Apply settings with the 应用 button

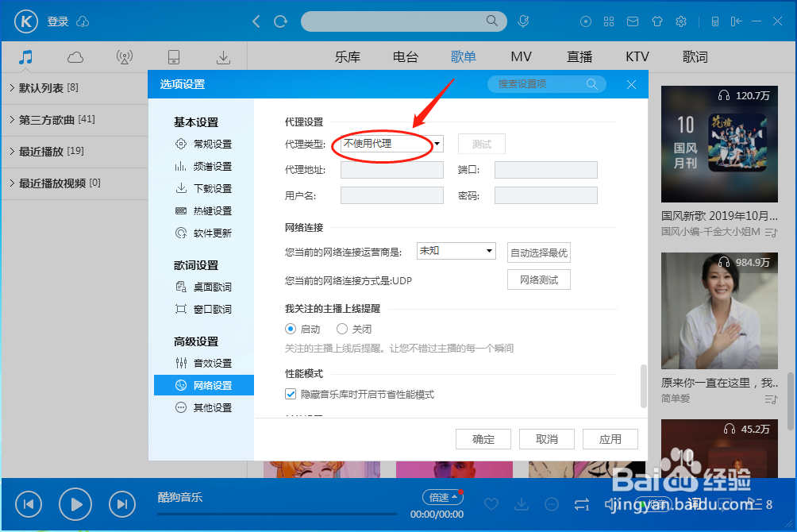click(610, 438)
